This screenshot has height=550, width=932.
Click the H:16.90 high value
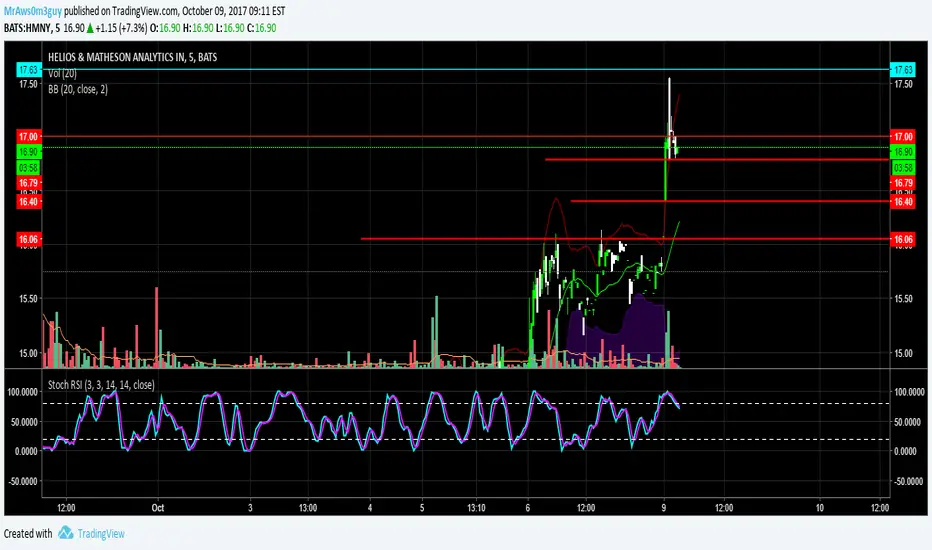(198, 28)
